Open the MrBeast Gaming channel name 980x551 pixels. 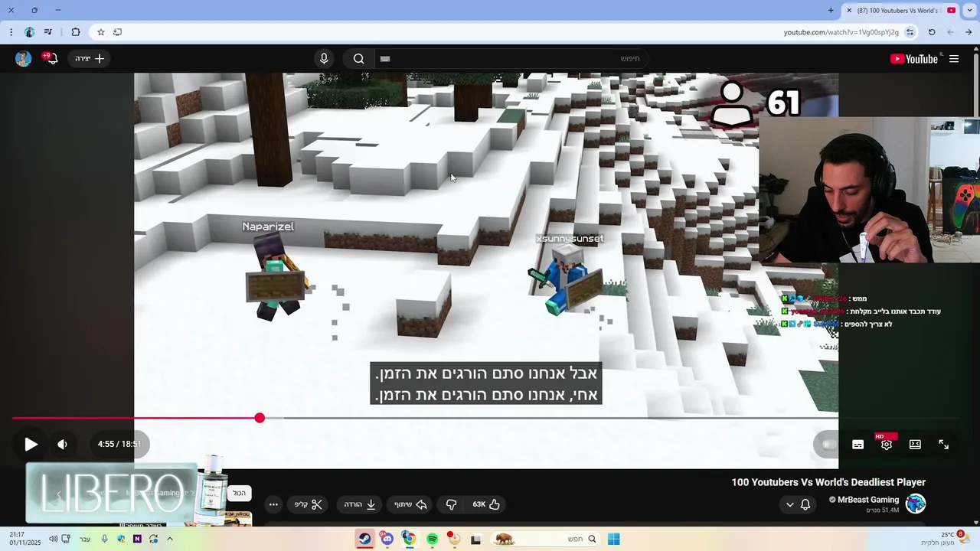click(868, 500)
